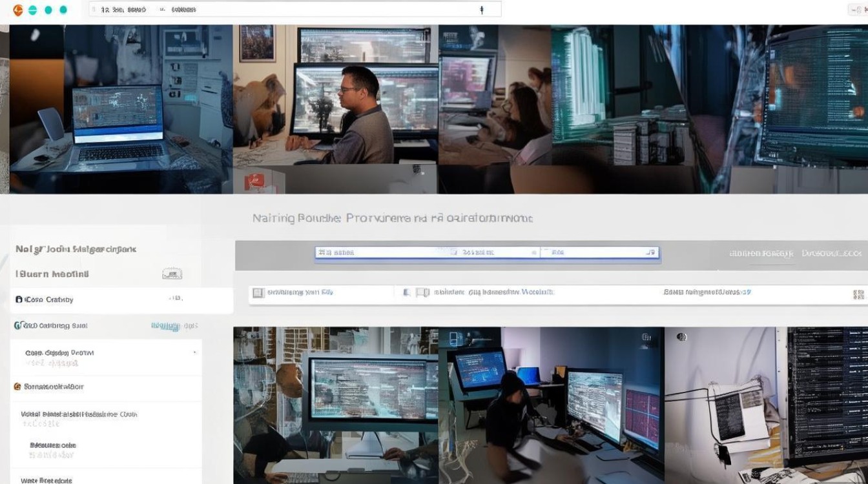This screenshot has width=868, height=484.
Task: Expand the Core Sighing Prorm sidebar row arrow
Action: coord(195,352)
